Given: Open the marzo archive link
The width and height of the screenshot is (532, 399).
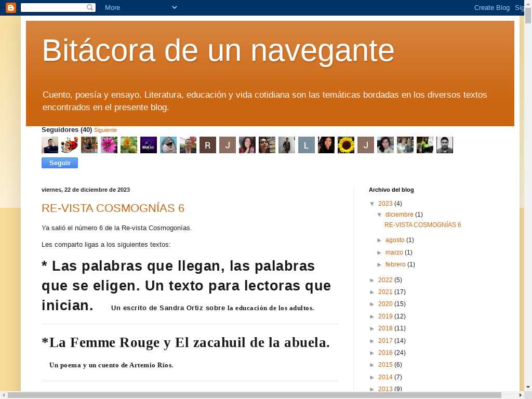Looking at the screenshot, I should point(394,252).
